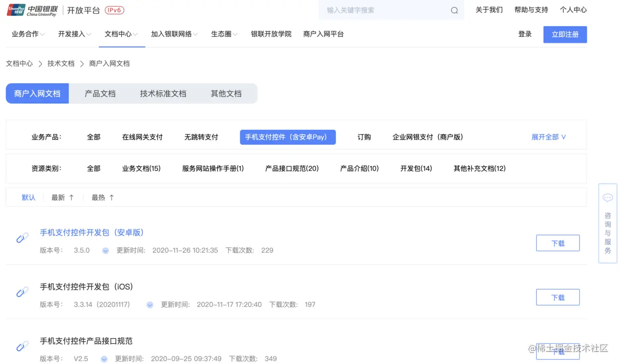Open the 咨询与服务 floating sidebar
The height and width of the screenshot is (364, 619).
point(608,223)
